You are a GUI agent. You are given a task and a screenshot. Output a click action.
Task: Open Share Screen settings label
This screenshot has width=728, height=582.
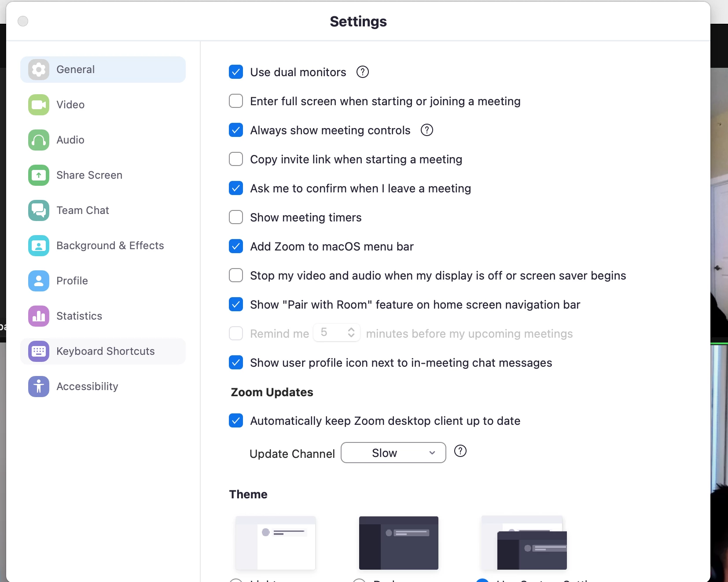coord(89,175)
